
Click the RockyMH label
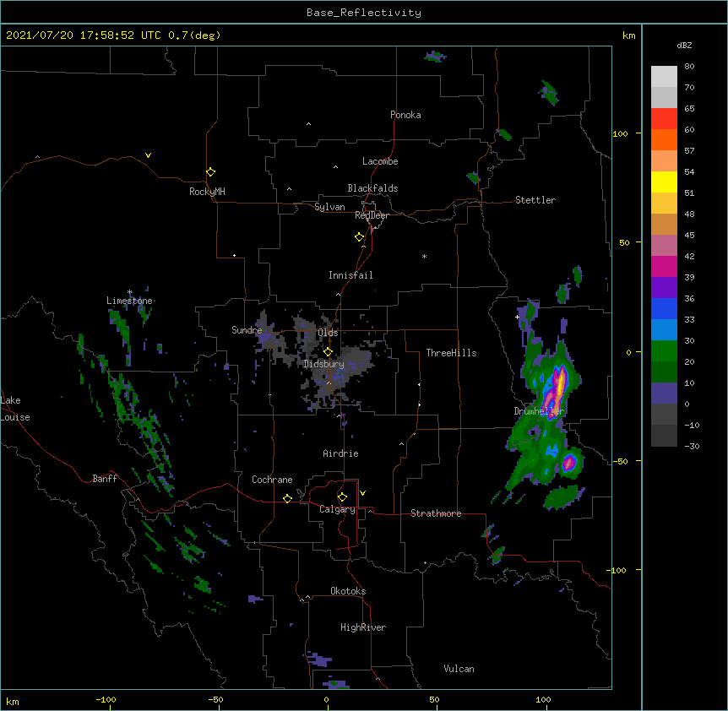207,192
